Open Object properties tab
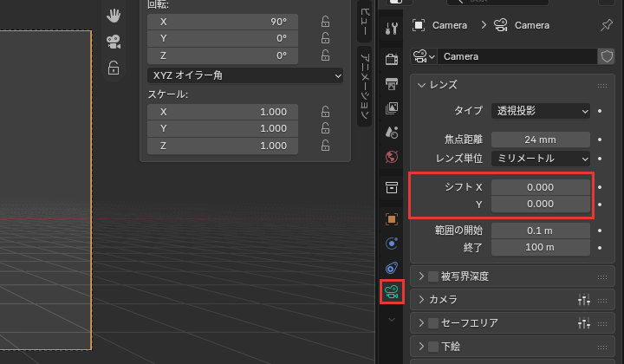This screenshot has width=624, height=364. coord(392,219)
